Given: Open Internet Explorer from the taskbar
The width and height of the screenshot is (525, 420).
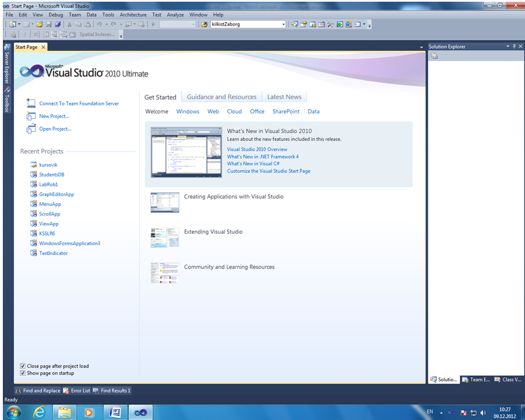Looking at the screenshot, I should pyautogui.click(x=39, y=412).
